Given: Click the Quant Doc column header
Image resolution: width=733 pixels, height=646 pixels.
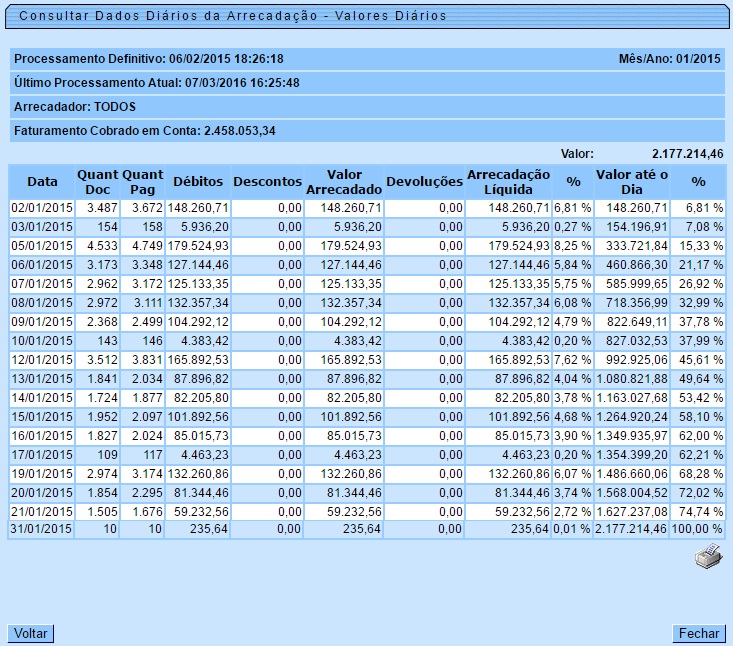Looking at the screenshot, I should click(97, 182).
